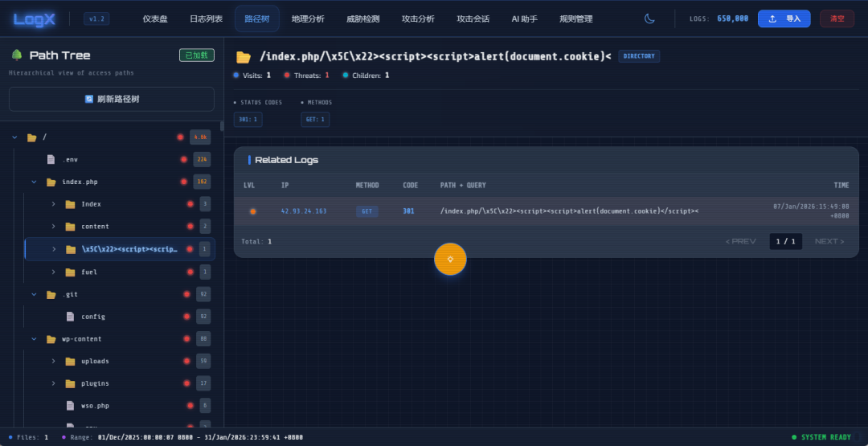The width and height of the screenshot is (868, 446).
Task: Expand the Index folder node
Action: click(x=54, y=204)
